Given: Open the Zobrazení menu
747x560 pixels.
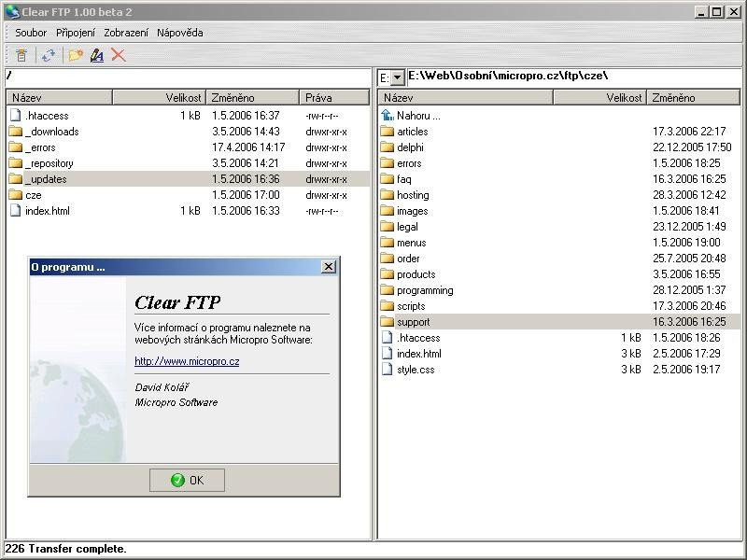Looking at the screenshot, I should (x=126, y=33).
